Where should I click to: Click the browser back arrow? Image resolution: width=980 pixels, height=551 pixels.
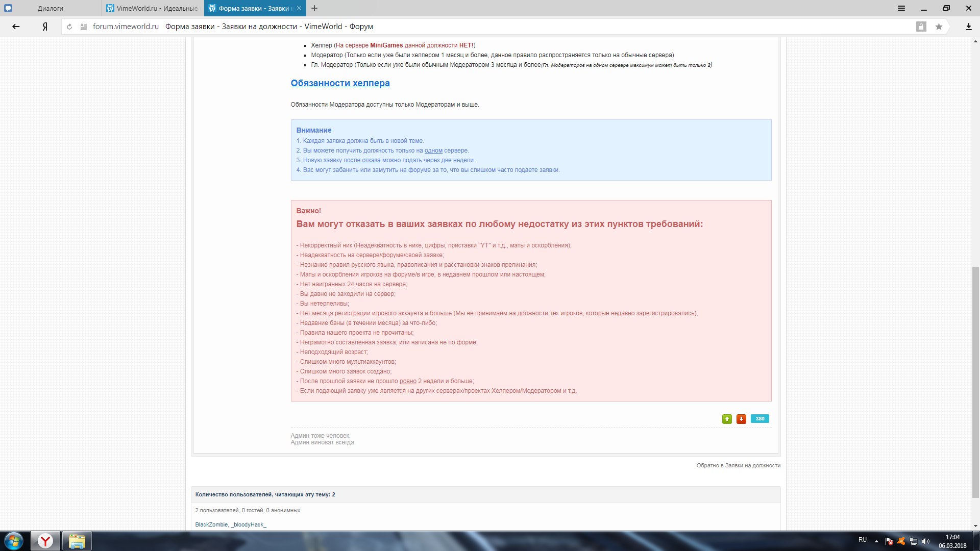pyautogui.click(x=16, y=27)
